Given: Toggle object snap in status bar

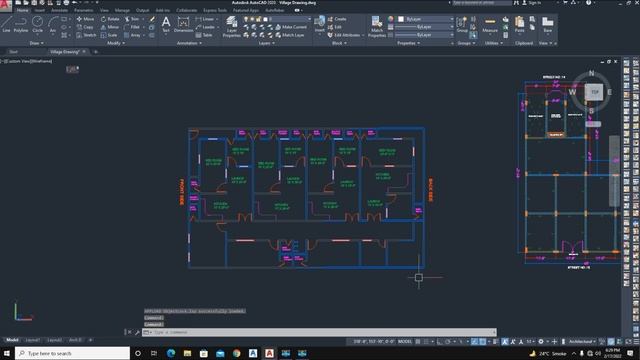Looking at the screenshot, I should pyautogui.click(x=482, y=342).
